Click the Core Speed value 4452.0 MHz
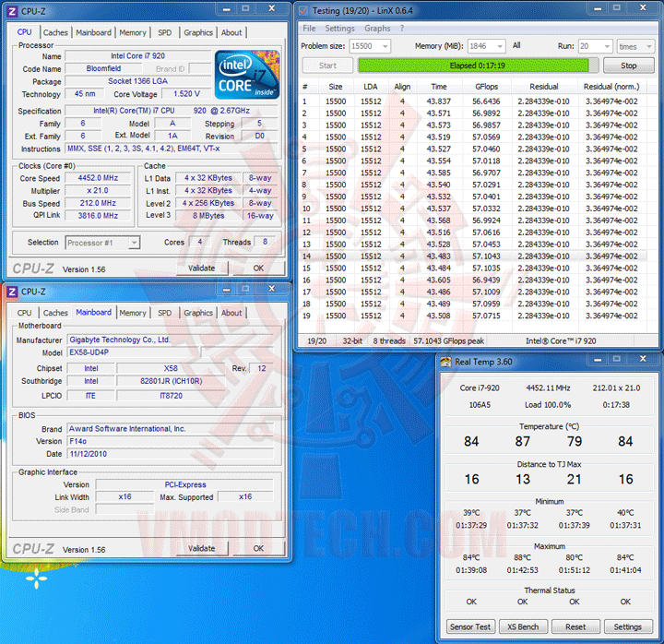This screenshot has width=664, height=644. coord(98,178)
